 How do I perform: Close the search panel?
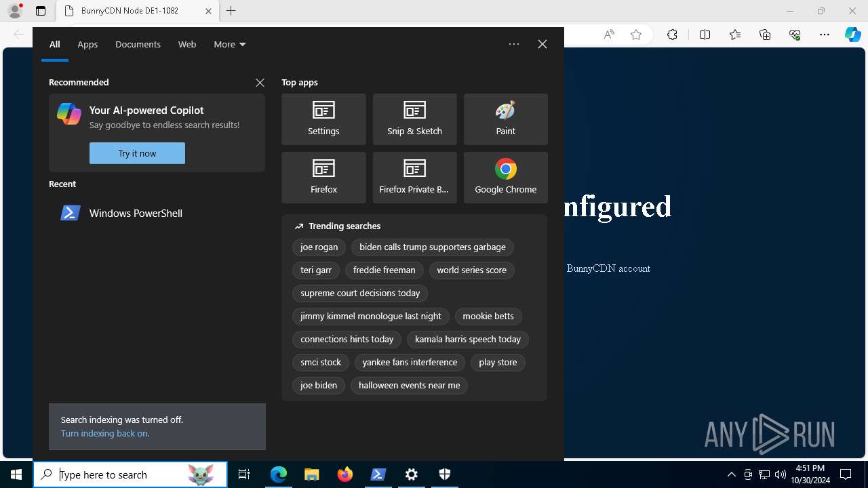coord(542,44)
